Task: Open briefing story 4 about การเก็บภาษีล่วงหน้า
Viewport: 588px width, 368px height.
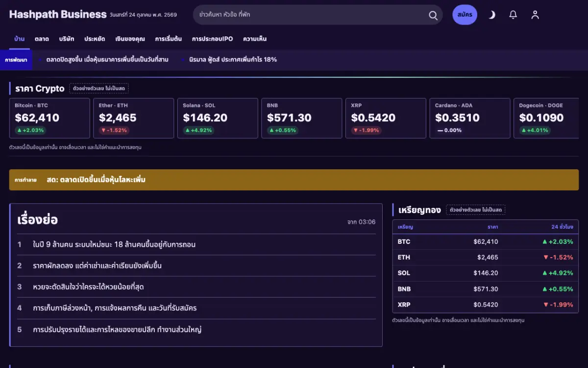Action: point(196,308)
